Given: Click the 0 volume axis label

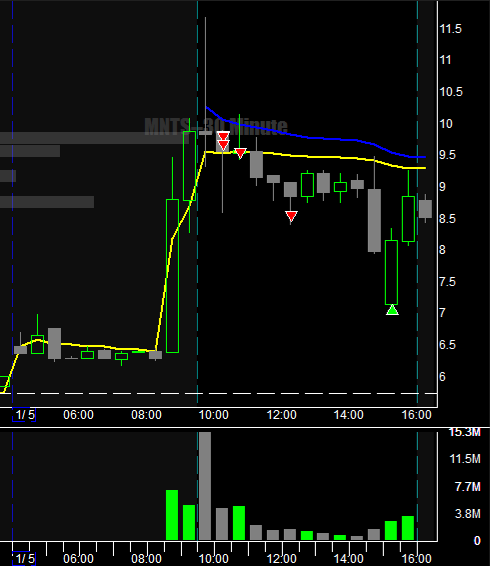Looking at the screenshot, I should [477, 540].
